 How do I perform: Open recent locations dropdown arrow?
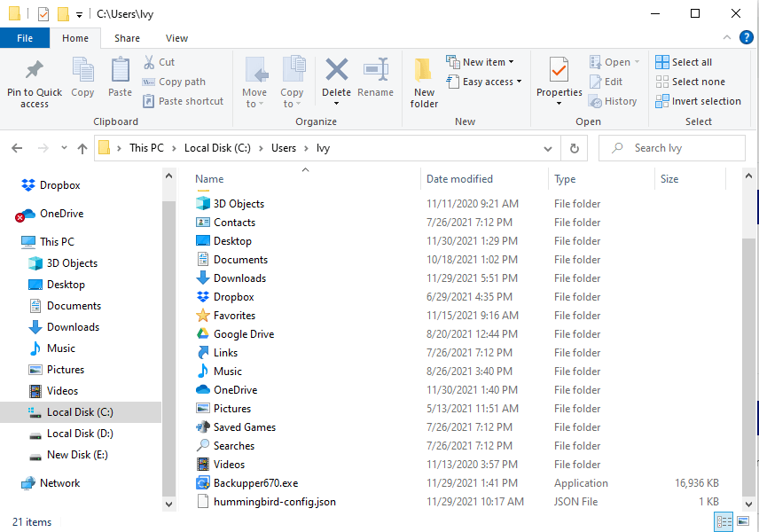click(x=64, y=148)
